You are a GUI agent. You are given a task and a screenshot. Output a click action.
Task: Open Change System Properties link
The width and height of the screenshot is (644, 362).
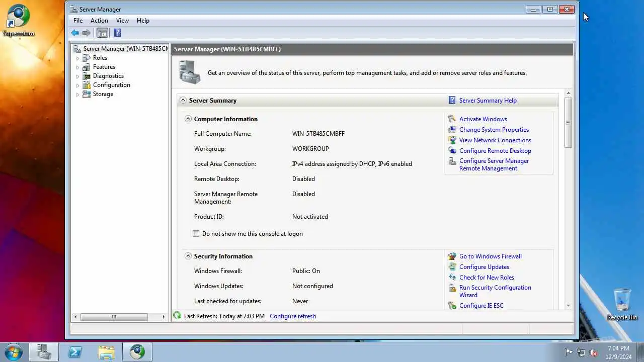point(494,130)
